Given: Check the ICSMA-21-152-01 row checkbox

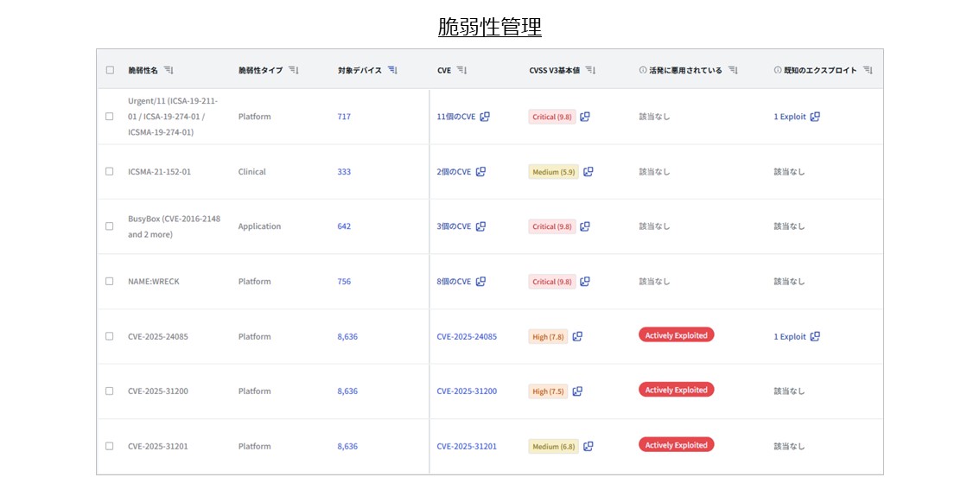Looking at the screenshot, I should coord(110,172).
